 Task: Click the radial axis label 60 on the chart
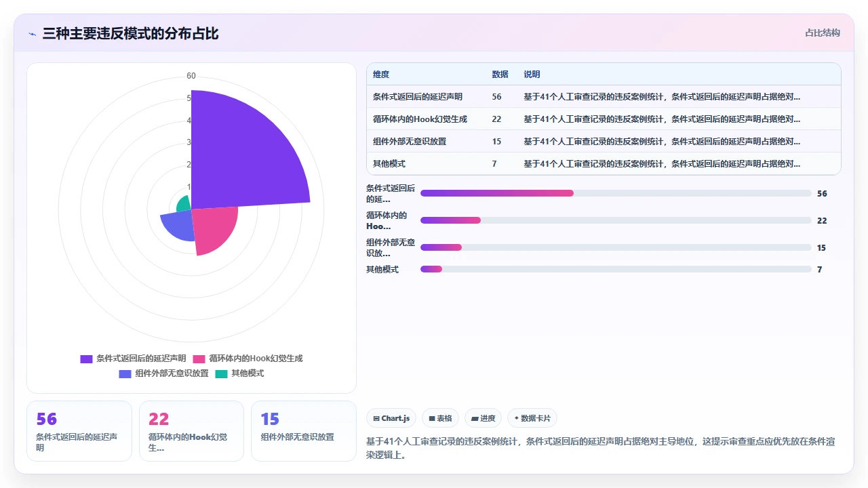coord(191,76)
